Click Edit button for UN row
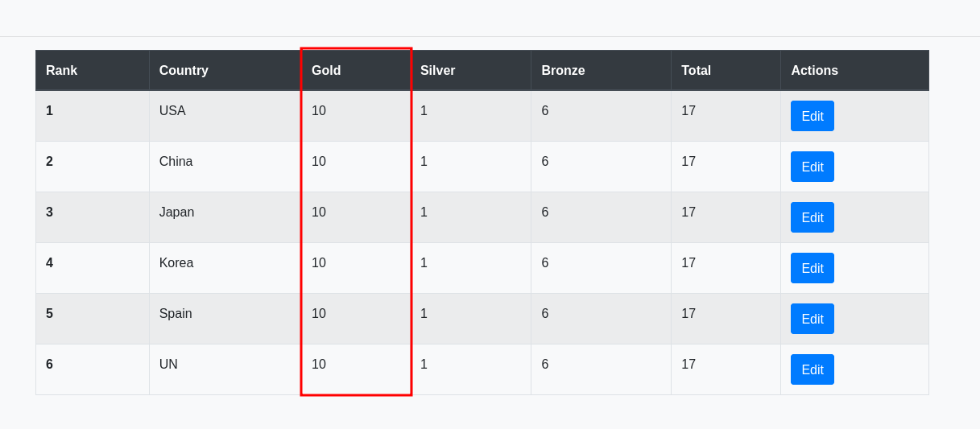 pyautogui.click(x=812, y=369)
